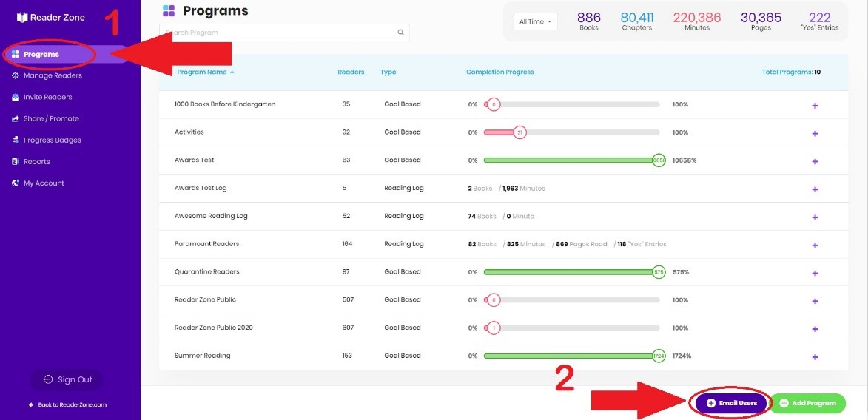The height and width of the screenshot is (420, 868).
Task: Click the Sign Out button
Action: click(x=67, y=379)
